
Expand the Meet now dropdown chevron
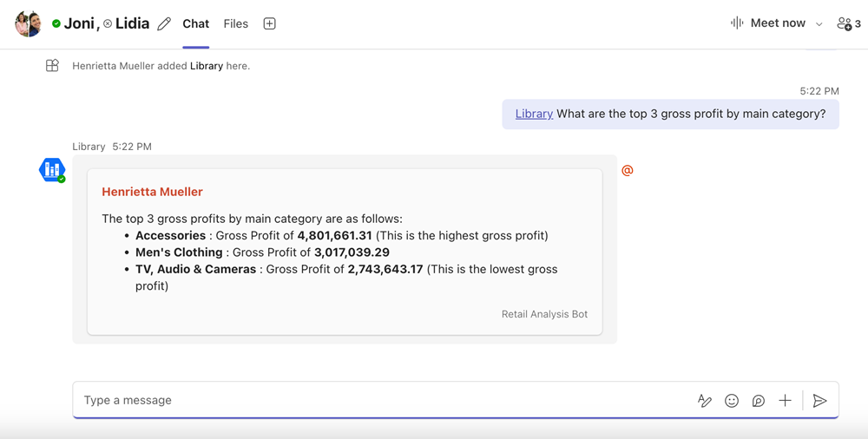point(819,24)
